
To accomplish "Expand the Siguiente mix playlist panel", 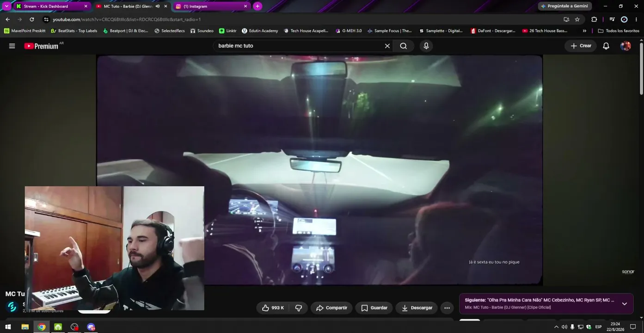I will pos(625,304).
